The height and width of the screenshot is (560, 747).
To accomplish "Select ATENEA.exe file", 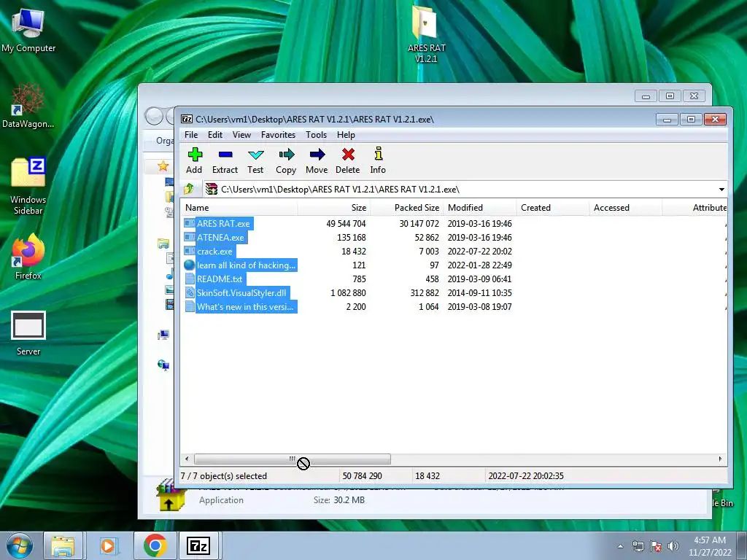I will click(220, 237).
